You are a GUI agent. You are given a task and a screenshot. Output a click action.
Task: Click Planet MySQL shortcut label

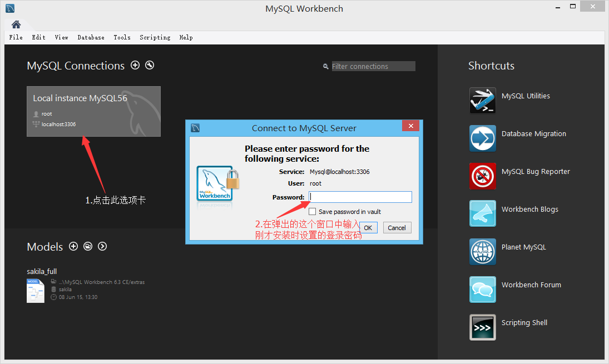[523, 247]
